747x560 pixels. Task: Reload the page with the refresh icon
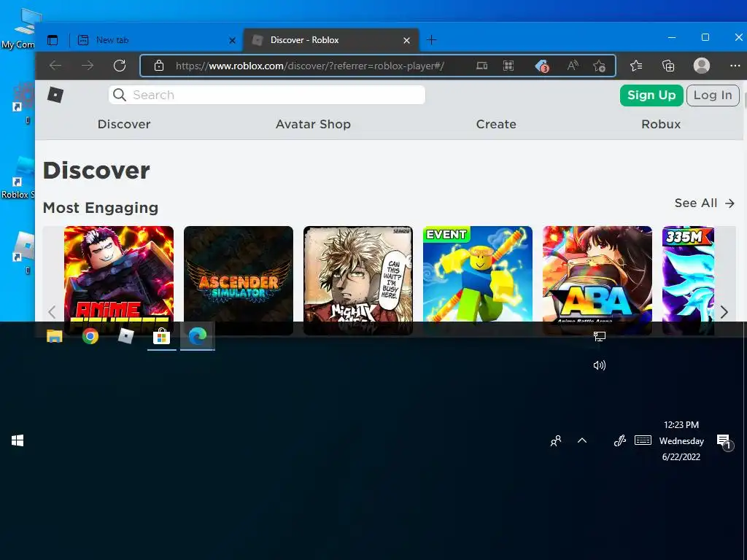coord(120,66)
